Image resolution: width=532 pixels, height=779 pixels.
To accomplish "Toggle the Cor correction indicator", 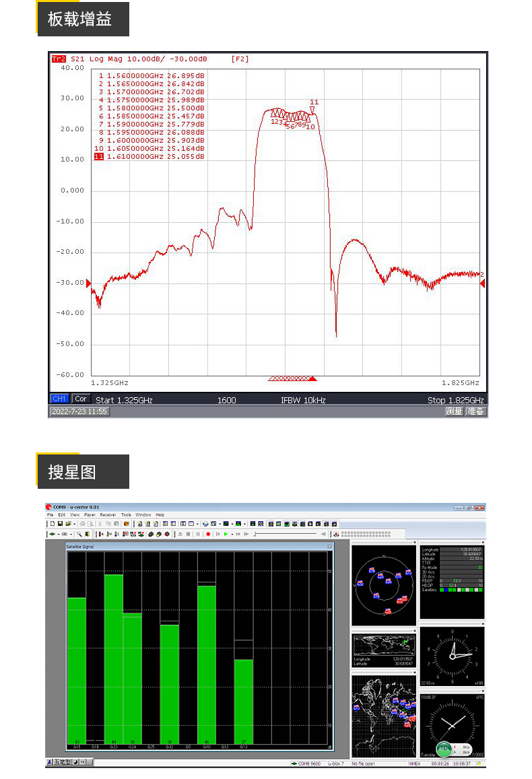I will pos(81,399).
